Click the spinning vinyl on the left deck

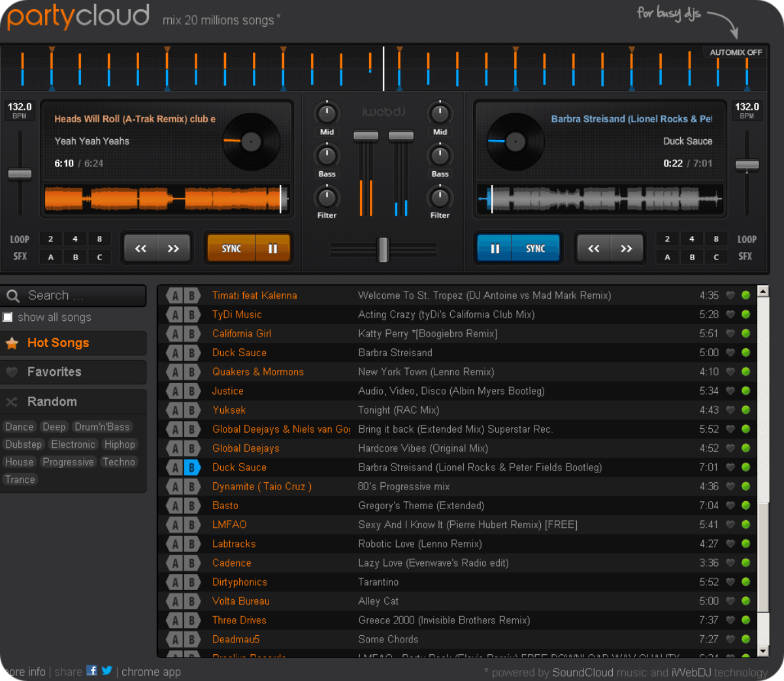[x=251, y=142]
